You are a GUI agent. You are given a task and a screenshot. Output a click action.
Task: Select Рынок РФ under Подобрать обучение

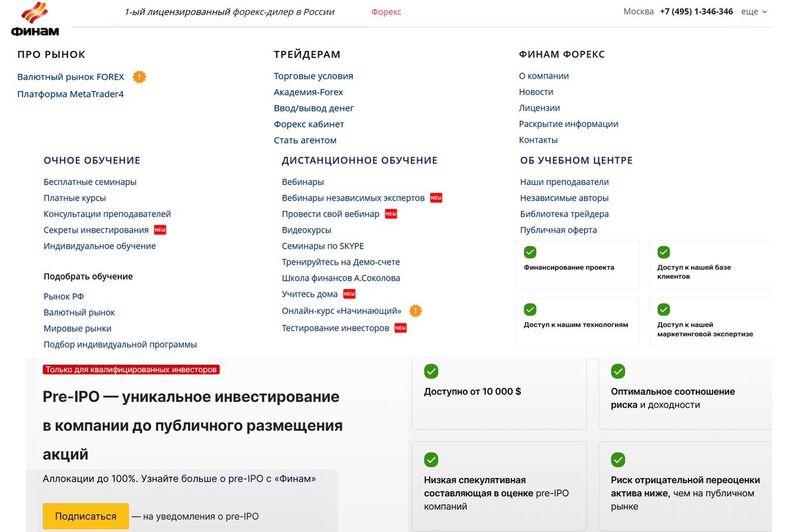[63, 296]
